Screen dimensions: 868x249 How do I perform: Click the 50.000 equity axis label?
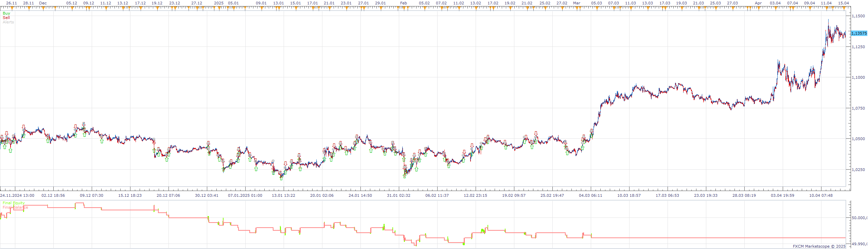[860, 218]
